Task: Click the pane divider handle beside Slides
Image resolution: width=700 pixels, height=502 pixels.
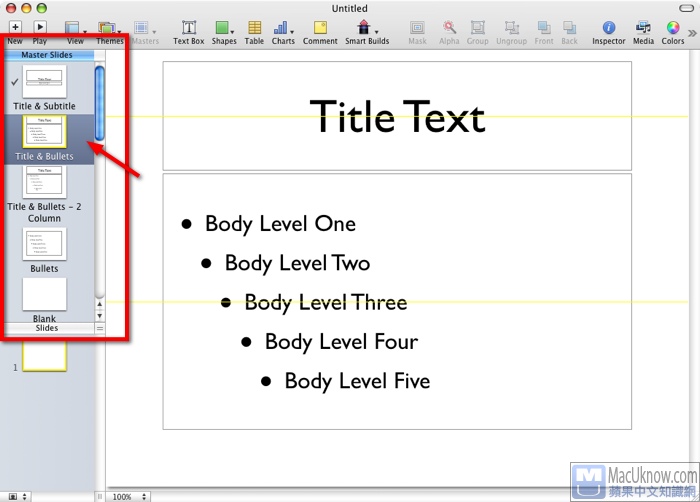Action: pyautogui.click(x=100, y=328)
